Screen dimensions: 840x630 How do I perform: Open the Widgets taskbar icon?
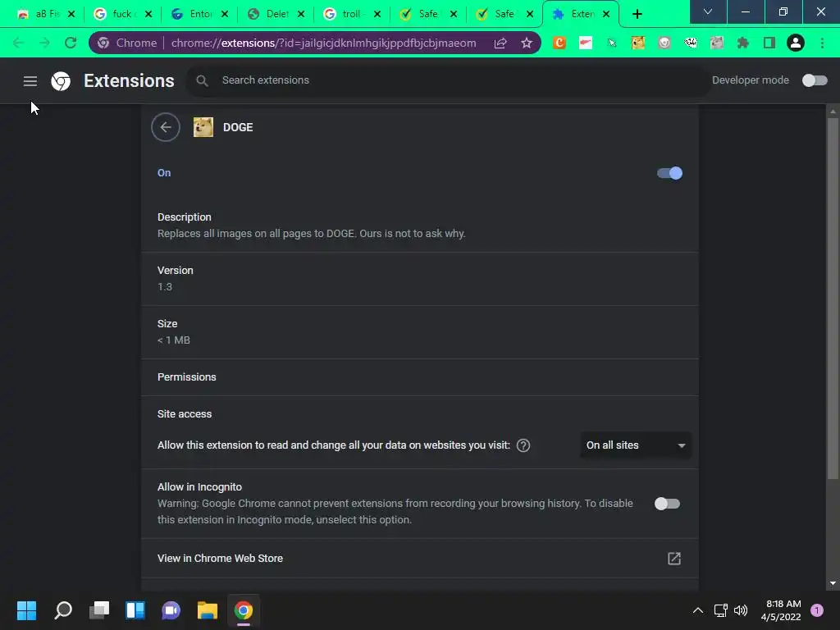[x=135, y=610]
